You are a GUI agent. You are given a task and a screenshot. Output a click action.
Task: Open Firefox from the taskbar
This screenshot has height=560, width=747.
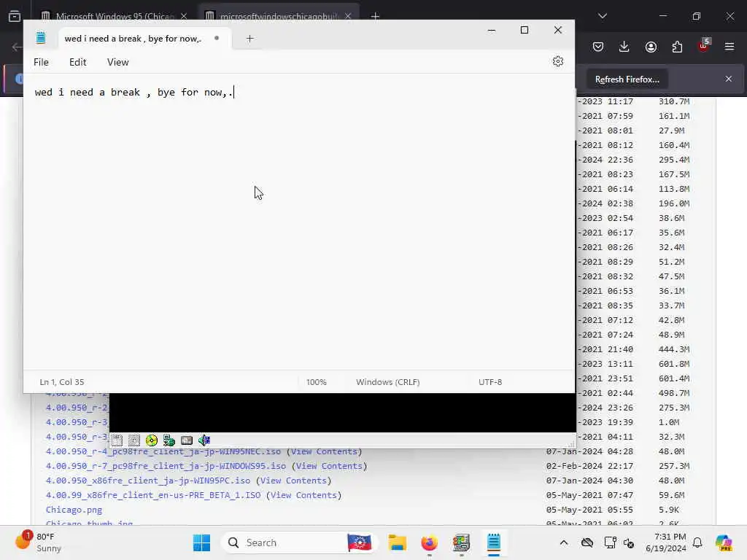(429, 542)
